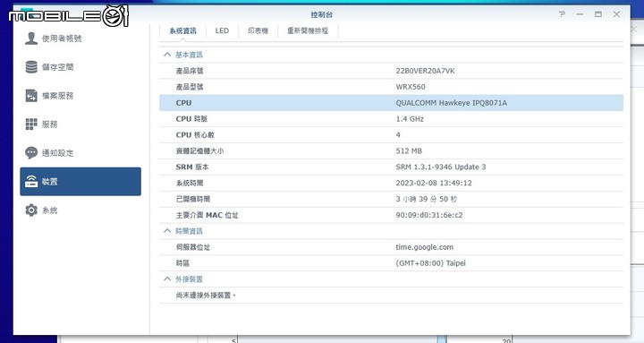This screenshot has height=343, width=644.
Task: Select the highlighted CPU row label
Action: point(183,103)
